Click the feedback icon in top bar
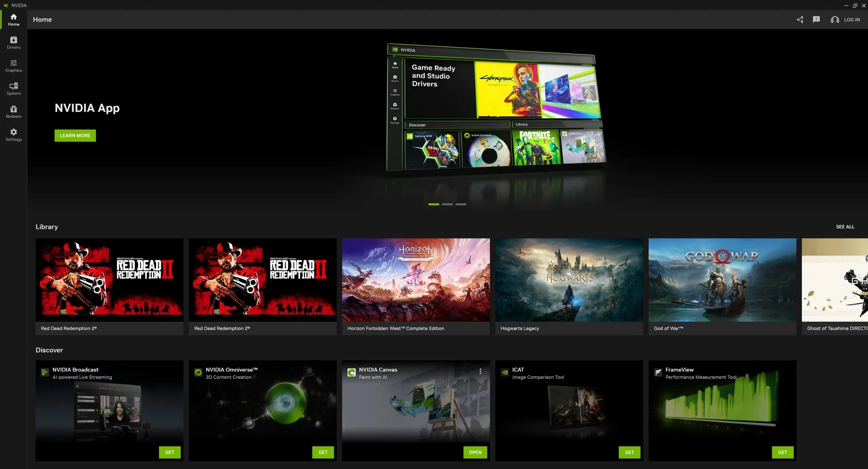868x469 pixels. coord(816,19)
